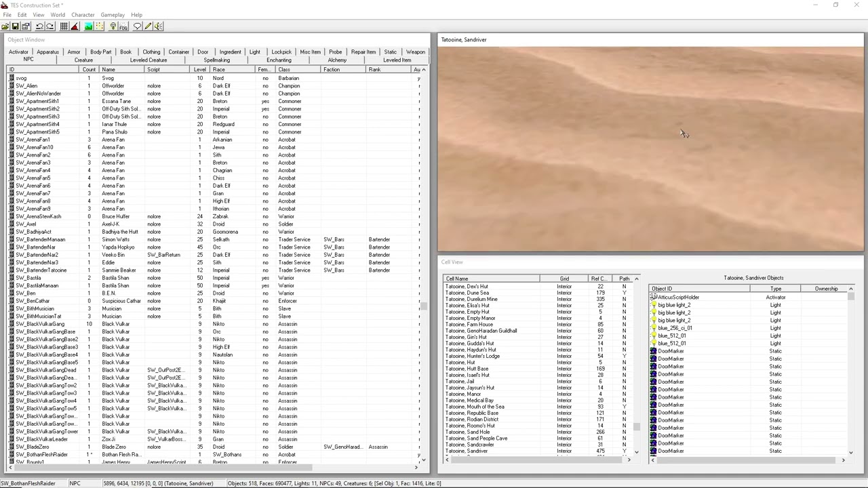Switch to the Armor tab
The image size is (868, 488).
73,52
